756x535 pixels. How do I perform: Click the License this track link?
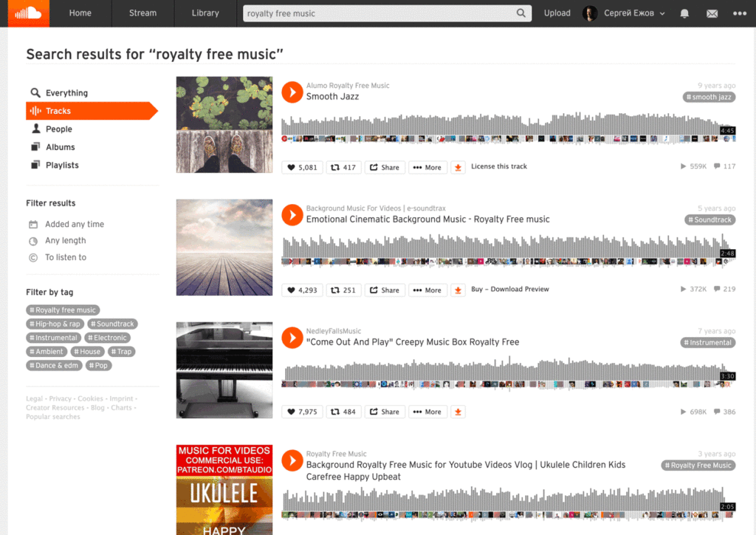498,166
